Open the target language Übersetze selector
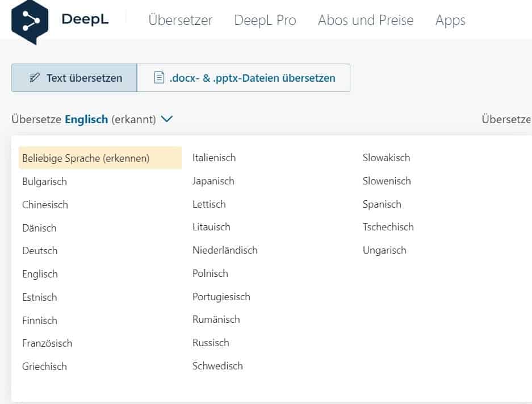The width and height of the screenshot is (532, 404). click(x=506, y=119)
